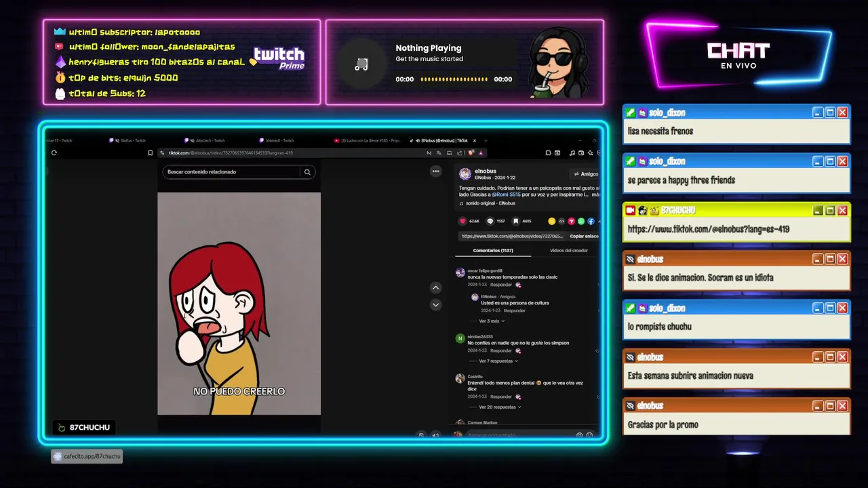Image resolution: width=868 pixels, height=488 pixels.
Task: Magnifier icon in 'Buscar contenido relacionado' box
Action: pyautogui.click(x=307, y=172)
